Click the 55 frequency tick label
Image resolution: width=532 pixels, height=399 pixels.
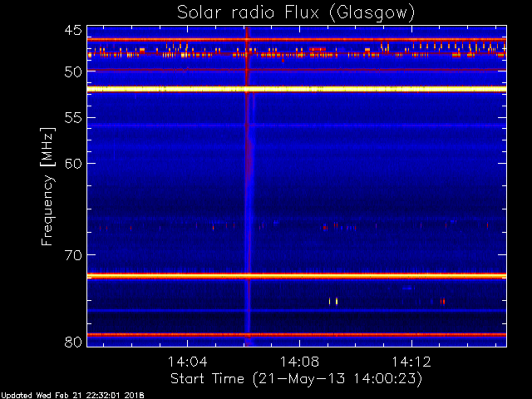(x=73, y=118)
